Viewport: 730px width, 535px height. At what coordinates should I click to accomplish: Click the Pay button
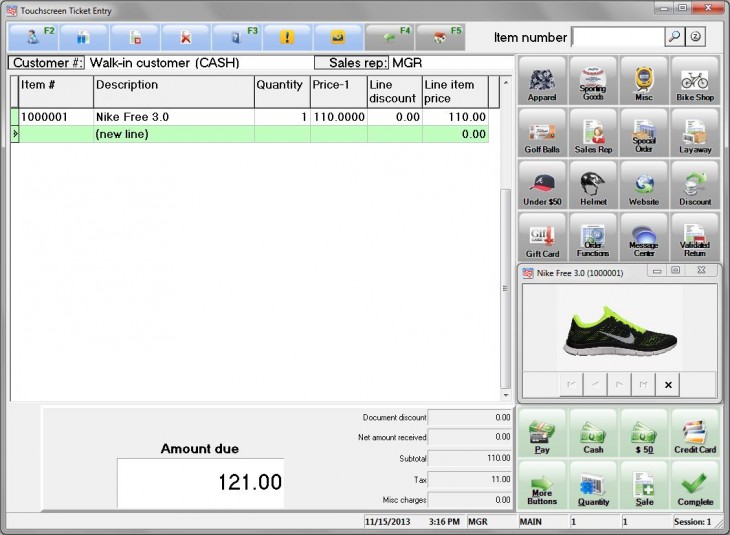(x=542, y=433)
